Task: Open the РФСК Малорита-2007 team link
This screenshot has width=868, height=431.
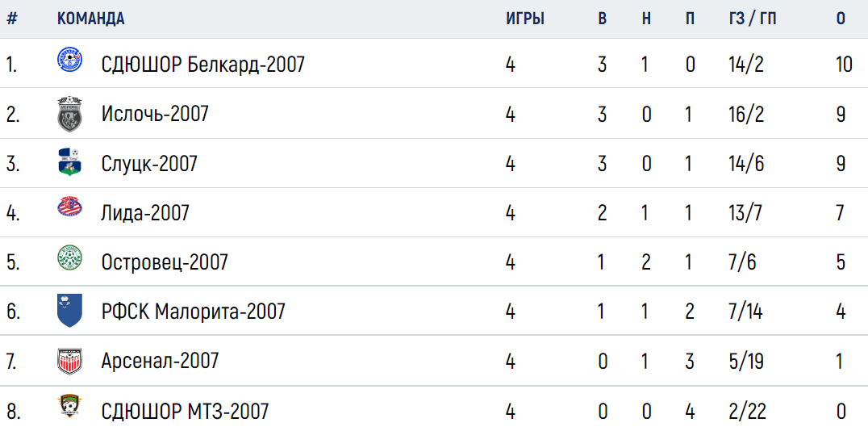Action: pyautogui.click(x=193, y=312)
